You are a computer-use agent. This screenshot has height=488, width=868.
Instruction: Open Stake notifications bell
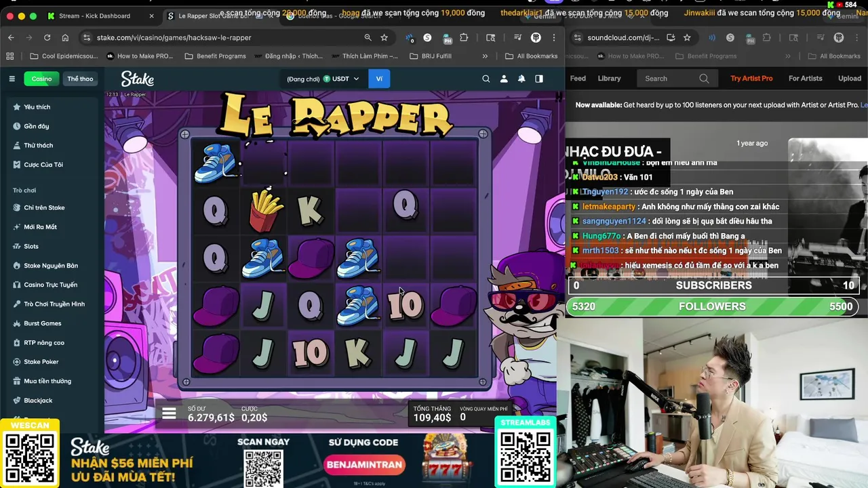click(x=521, y=79)
